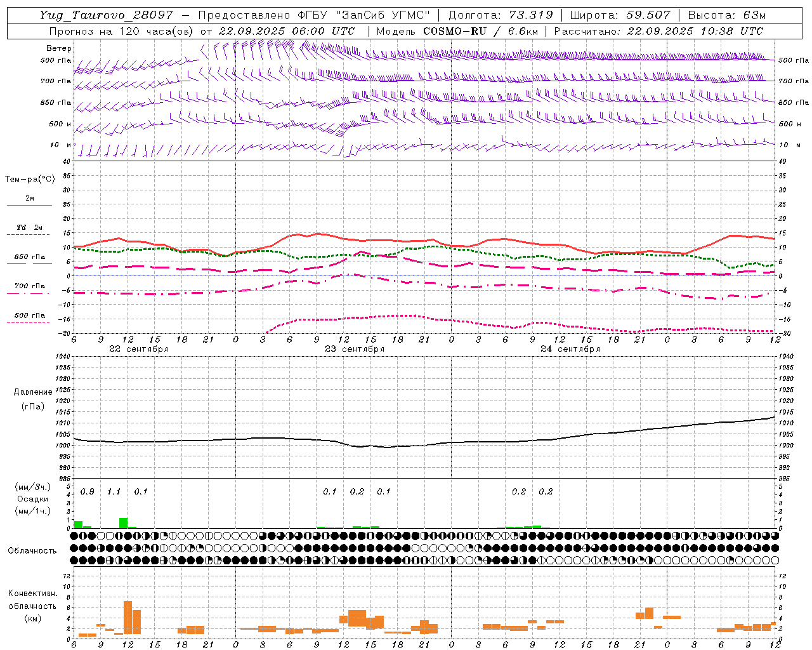812x650 pixels.
Task: Click the 24 сентября date label
Action: click(570, 349)
